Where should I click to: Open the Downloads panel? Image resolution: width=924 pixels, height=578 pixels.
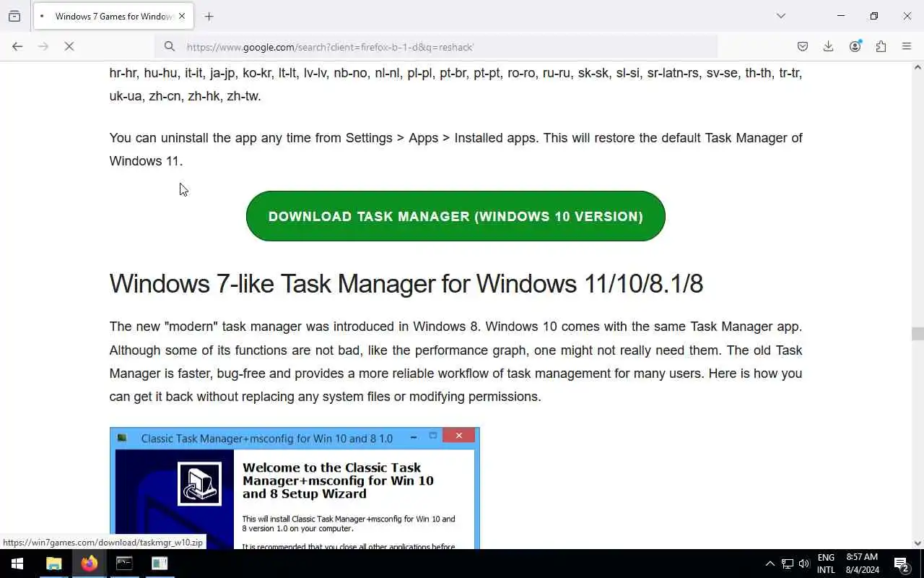click(829, 46)
